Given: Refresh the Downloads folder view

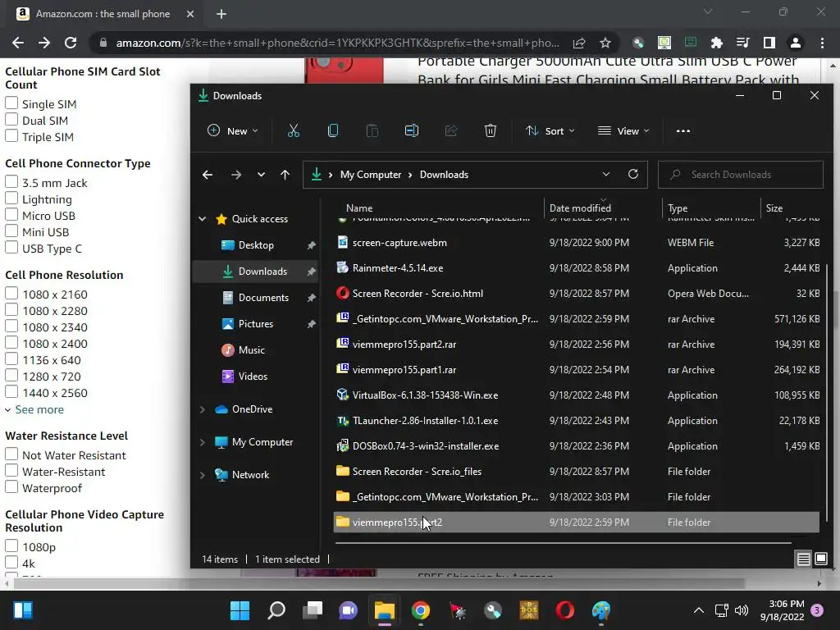Looking at the screenshot, I should click(x=633, y=174).
